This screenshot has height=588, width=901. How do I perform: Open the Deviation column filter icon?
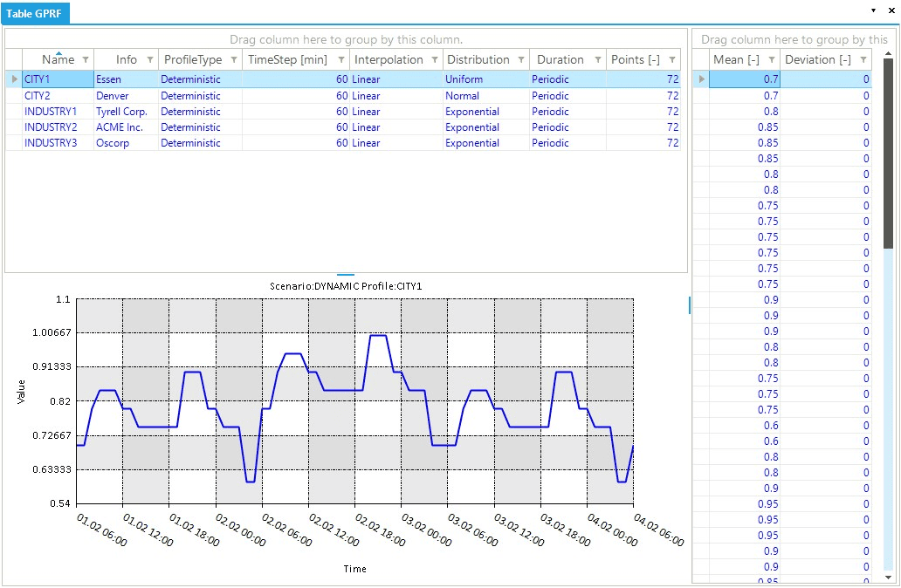point(863,60)
